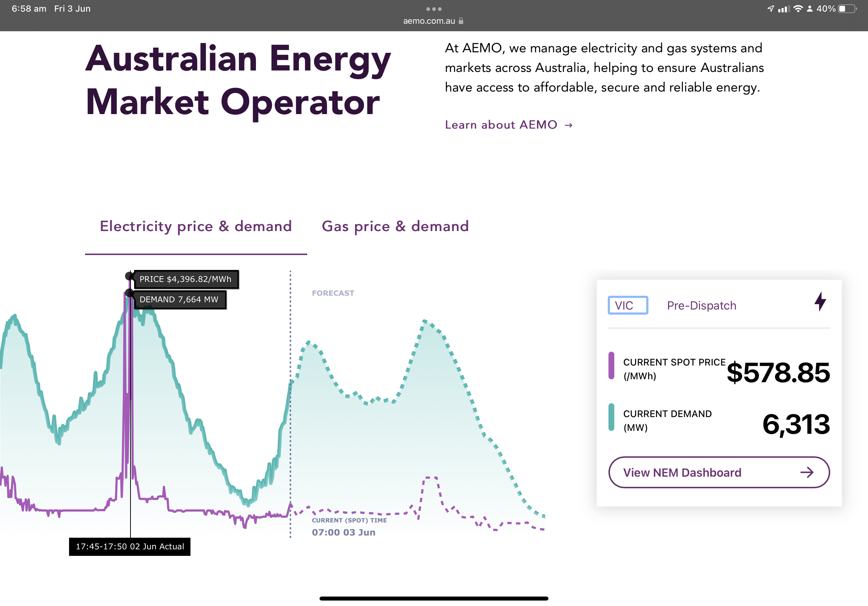The width and height of the screenshot is (868, 606).
Task: Click the 07:00 03 Jun spot time label
Action: click(343, 532)
